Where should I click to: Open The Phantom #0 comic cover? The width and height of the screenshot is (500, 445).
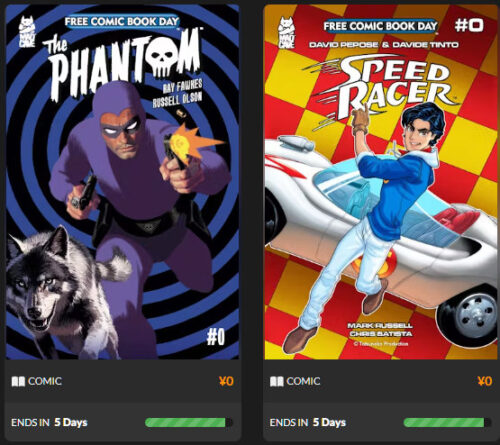pyautogui.click(x=122, y=182)
